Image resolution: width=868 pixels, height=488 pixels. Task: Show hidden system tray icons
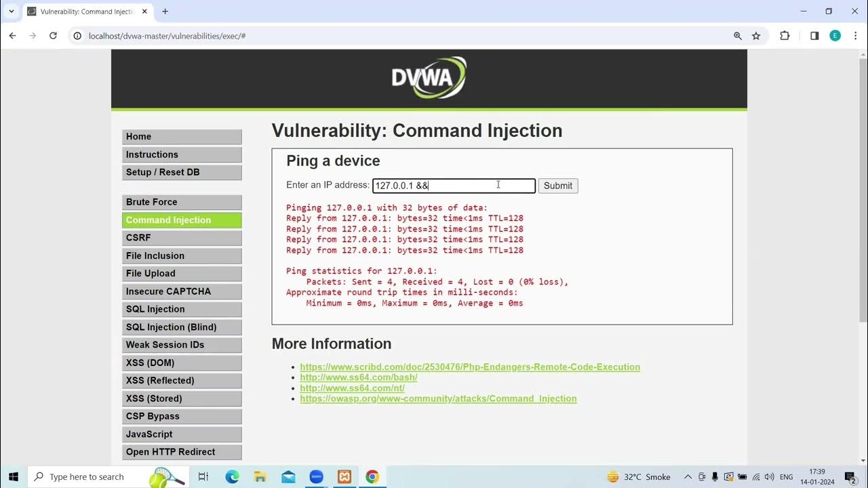click(688, 476)
